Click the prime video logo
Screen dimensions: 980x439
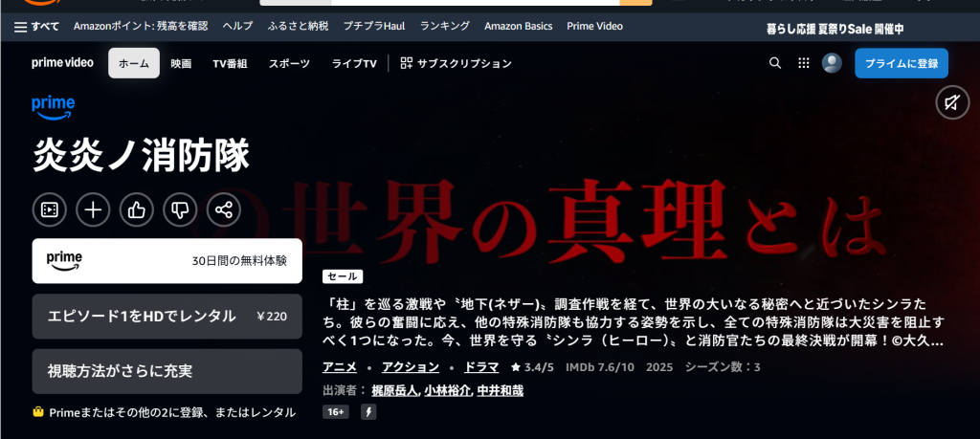coord(62,63)
